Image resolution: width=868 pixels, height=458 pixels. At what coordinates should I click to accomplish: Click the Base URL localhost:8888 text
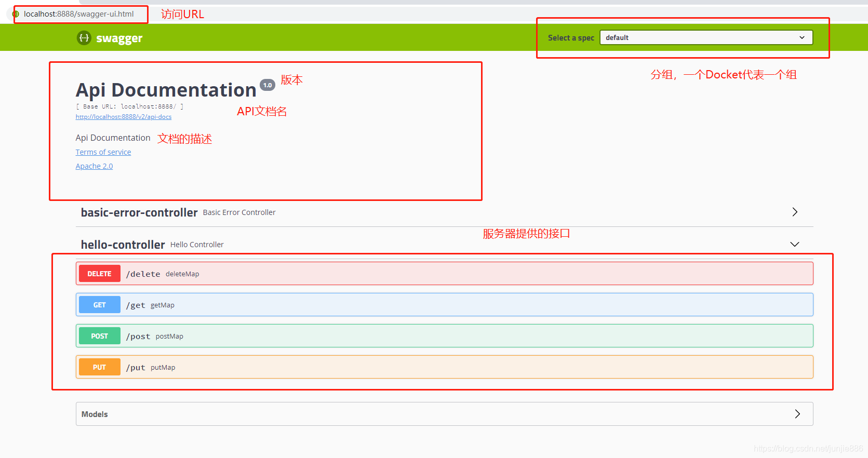tap(130, 106)
